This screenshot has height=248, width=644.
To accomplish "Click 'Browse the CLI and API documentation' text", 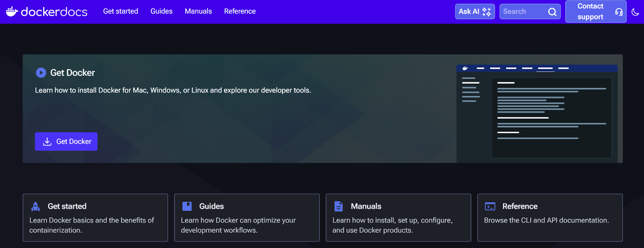I will [546, 220].
